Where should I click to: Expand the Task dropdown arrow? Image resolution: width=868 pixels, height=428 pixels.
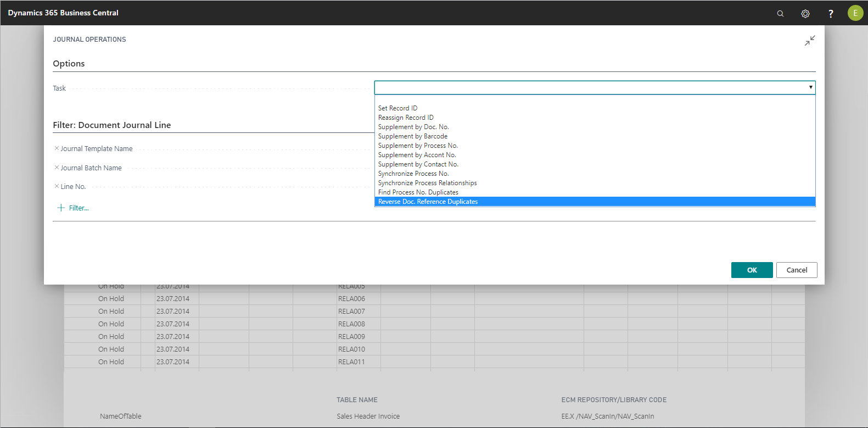point(810,87)
